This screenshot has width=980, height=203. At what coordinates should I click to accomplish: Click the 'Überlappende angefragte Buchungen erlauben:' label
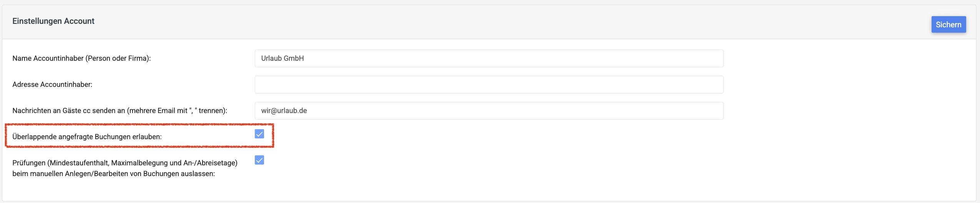[87, 137]
